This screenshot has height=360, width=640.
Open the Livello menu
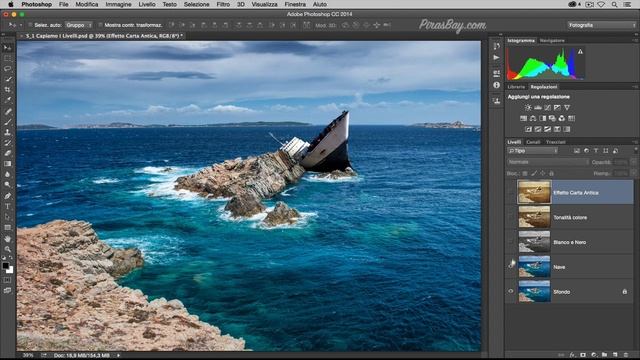147,4
